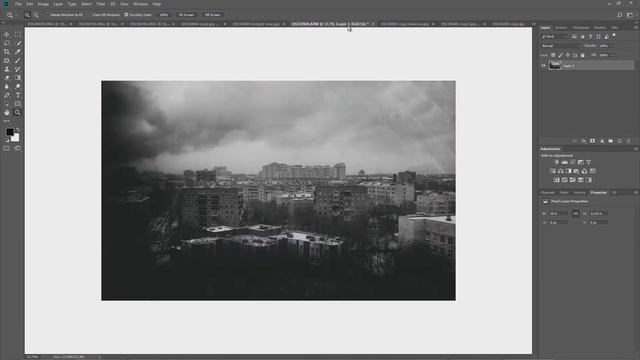Click the 100% zoom button
Image resolution: width=640 pixels, height=360 pixels.
[164, 15]
